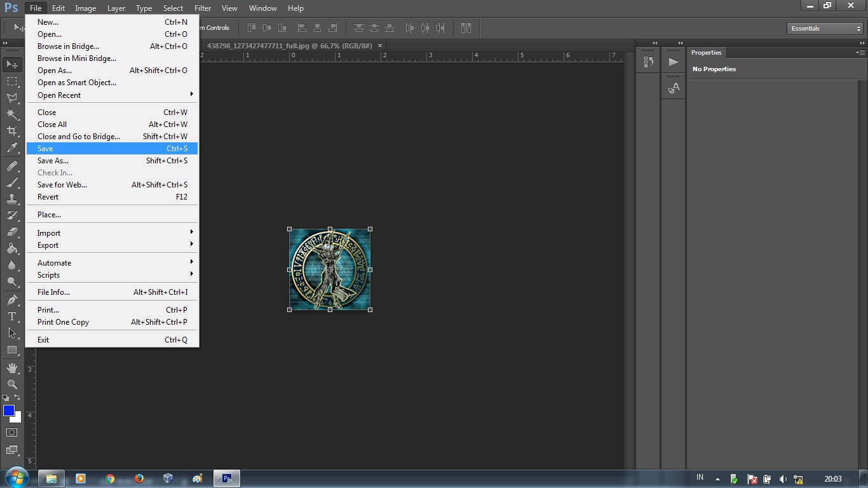
Task: Open the History panel icon
Action: [x=648, y=62]
